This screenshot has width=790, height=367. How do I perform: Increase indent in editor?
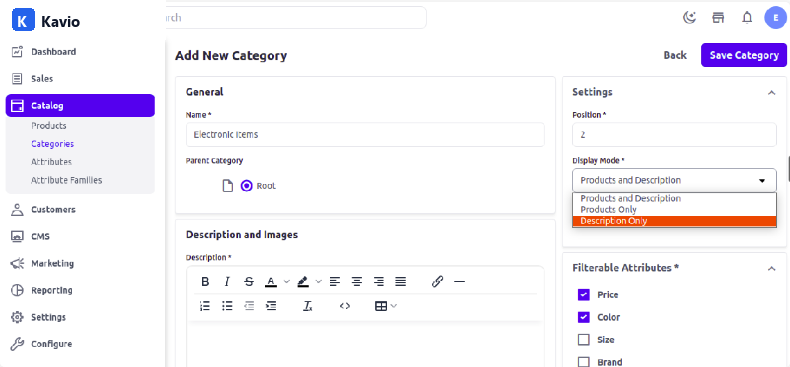tap(271, 305)
